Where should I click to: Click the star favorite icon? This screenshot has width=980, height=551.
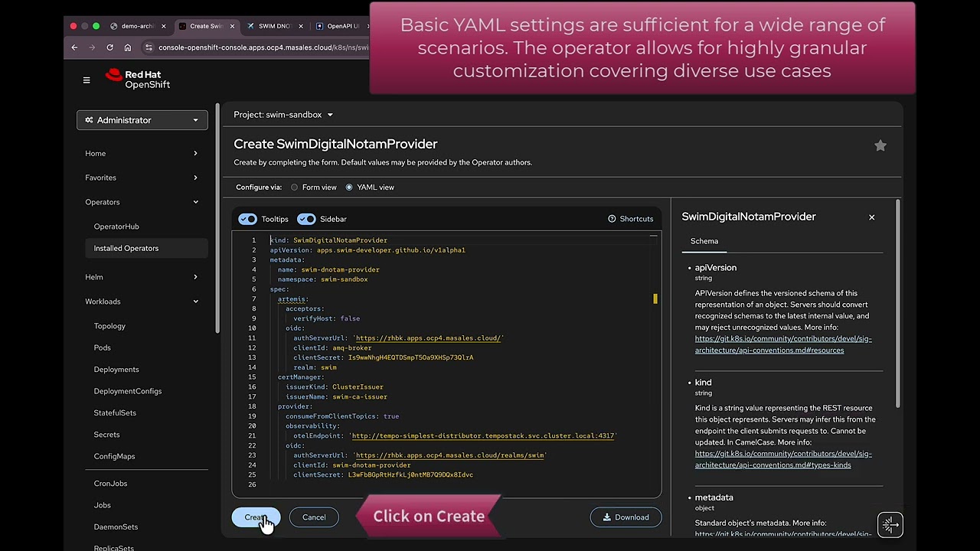tap(880, 145)
